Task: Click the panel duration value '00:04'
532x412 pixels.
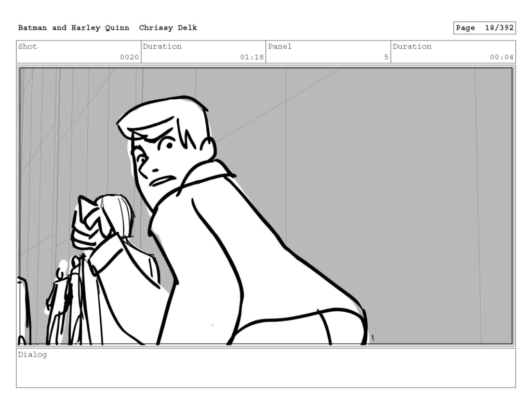Action: click(501, 57)
